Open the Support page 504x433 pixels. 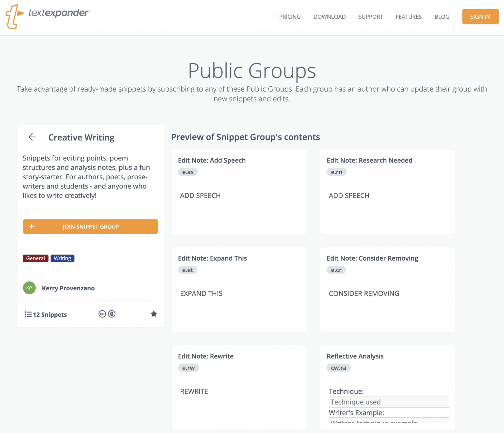pos(371,17)
